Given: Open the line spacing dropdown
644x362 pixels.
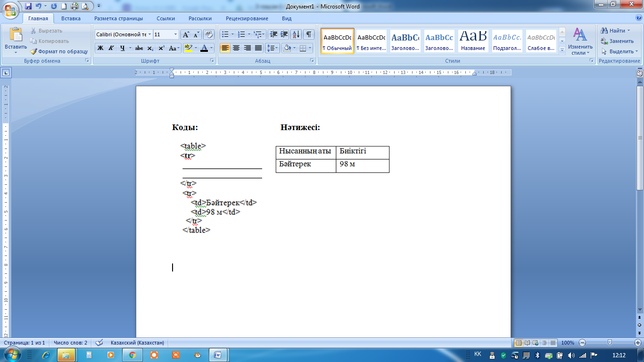Looking at the screenshot, I should pos(272,48).
